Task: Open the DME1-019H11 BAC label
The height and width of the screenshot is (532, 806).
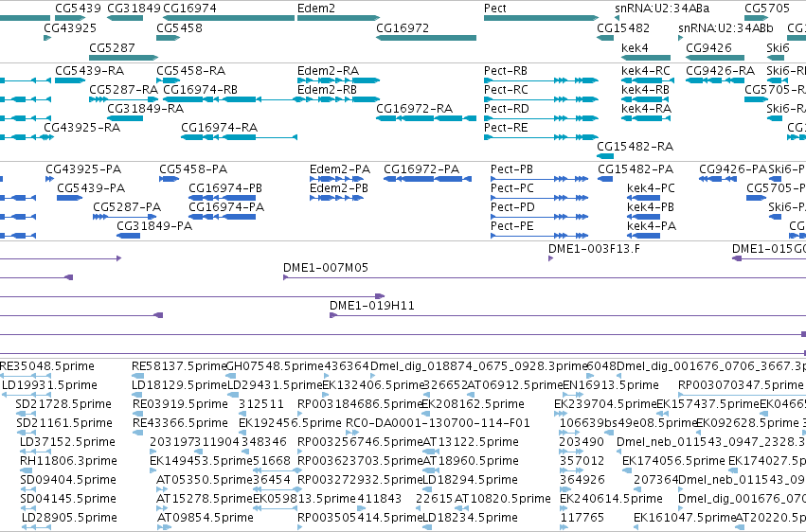Action: 371,306
